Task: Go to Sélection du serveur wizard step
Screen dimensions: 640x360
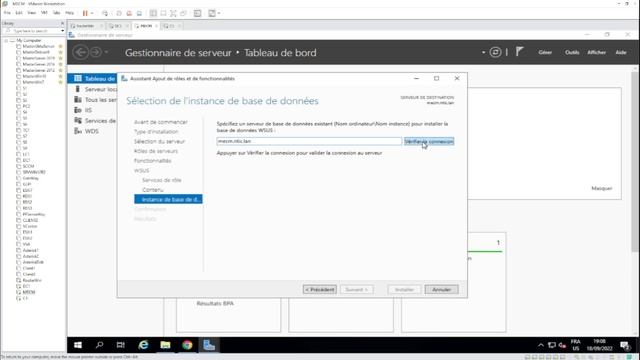Action: point(159,141)
